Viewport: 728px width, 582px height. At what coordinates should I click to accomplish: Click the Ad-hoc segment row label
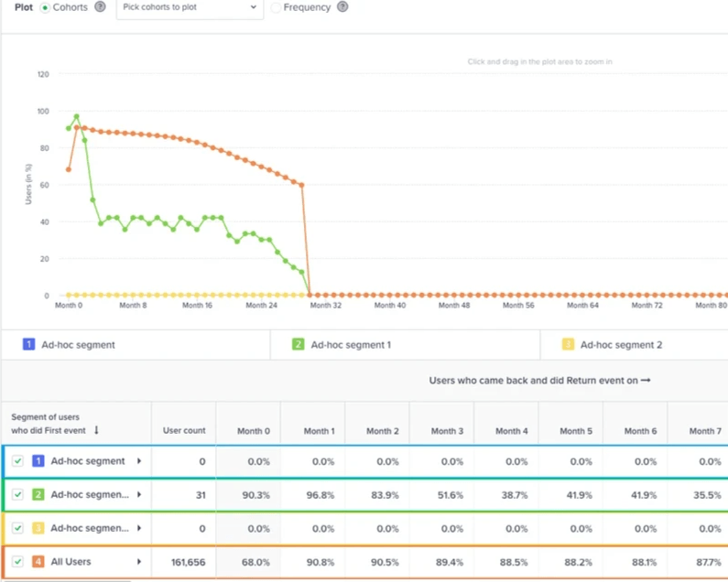coord(88,461)
